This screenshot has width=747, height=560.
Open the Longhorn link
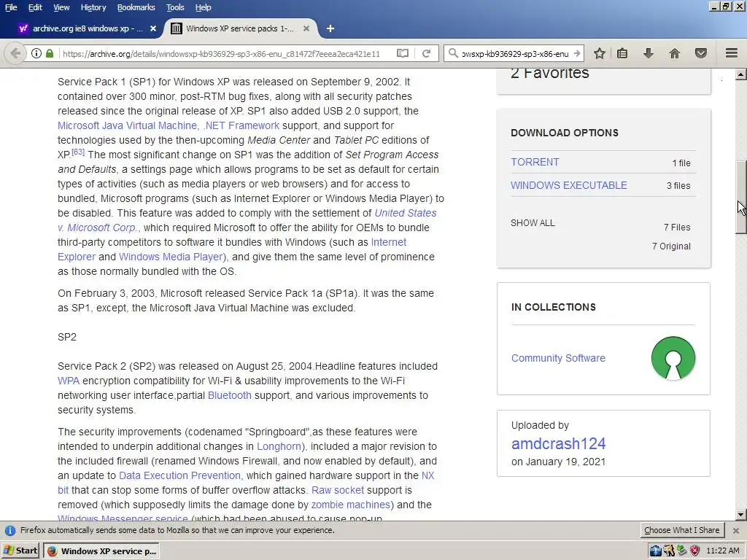click(280, 447)
